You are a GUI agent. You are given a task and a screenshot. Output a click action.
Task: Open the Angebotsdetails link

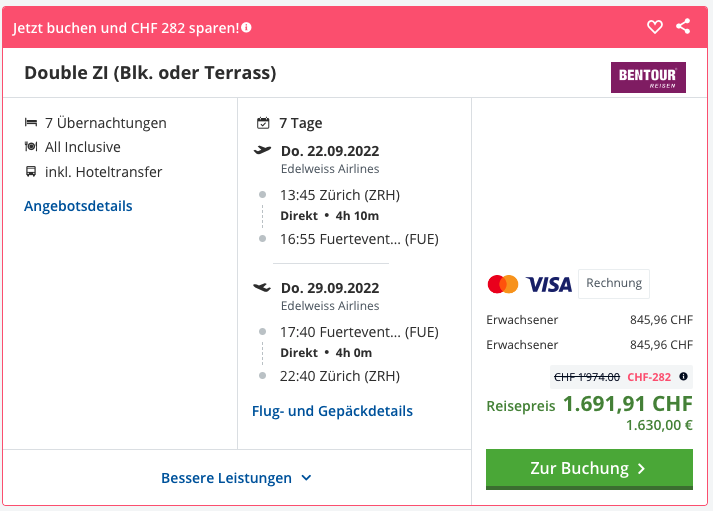[78, 206]
